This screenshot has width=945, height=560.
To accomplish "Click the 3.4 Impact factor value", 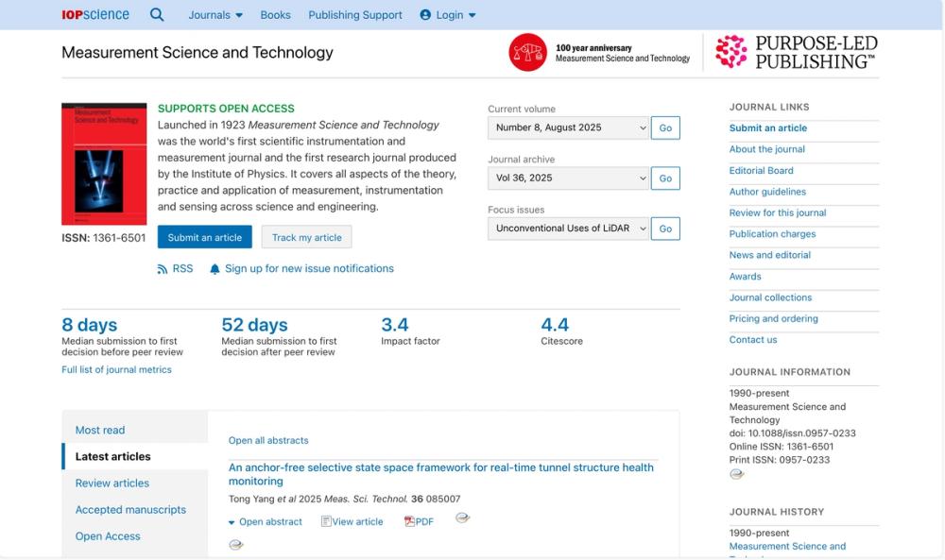I will pos(395,325).
